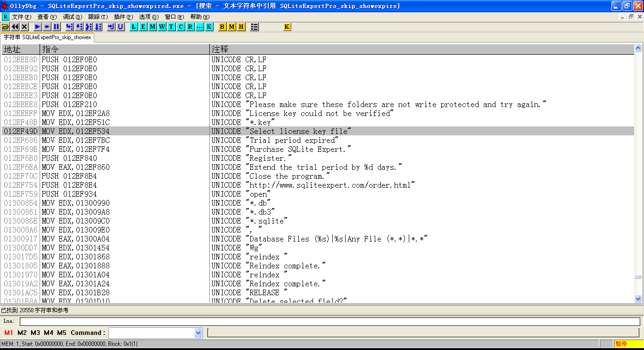Select macro slot M3
Viewport: 644px width, 350px height.
35,333
